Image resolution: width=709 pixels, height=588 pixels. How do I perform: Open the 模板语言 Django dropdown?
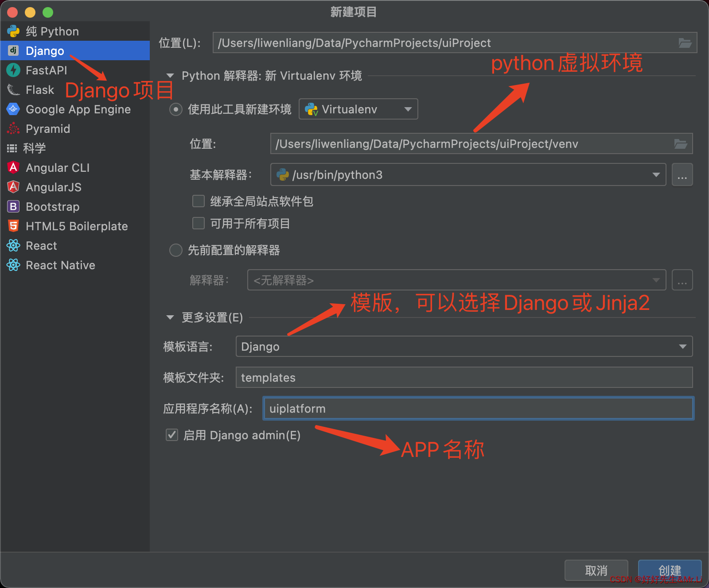pos(464,347)
